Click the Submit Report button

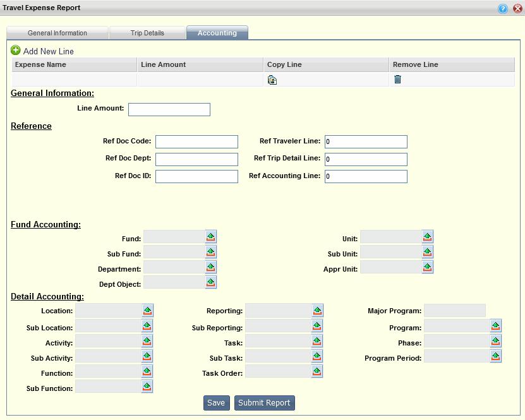coord(265,402)
